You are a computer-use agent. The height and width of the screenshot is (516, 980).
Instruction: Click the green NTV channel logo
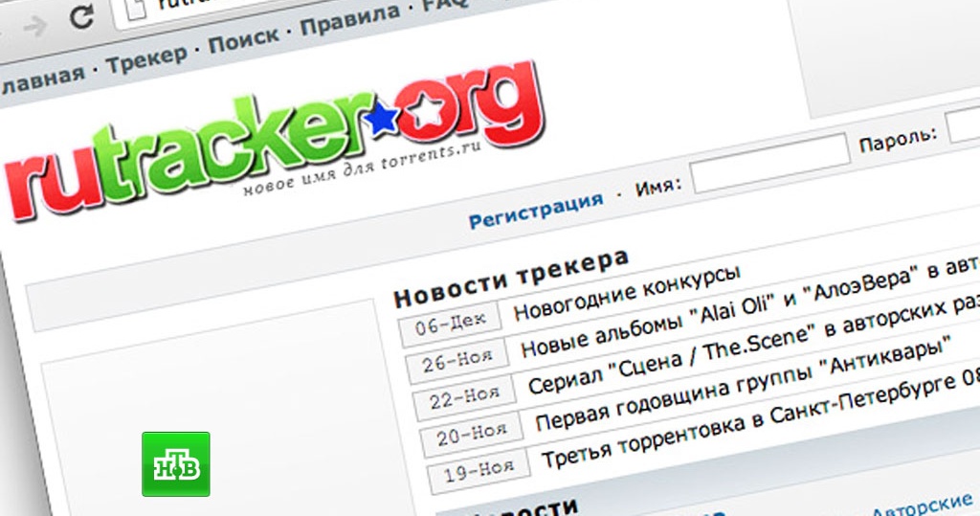[175, 464]
